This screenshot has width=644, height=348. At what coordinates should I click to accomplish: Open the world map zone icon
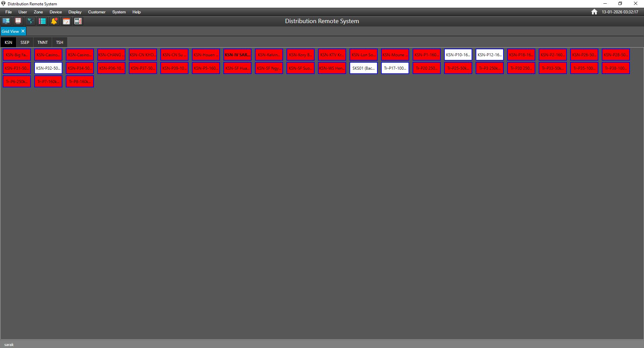click(30, 21)
